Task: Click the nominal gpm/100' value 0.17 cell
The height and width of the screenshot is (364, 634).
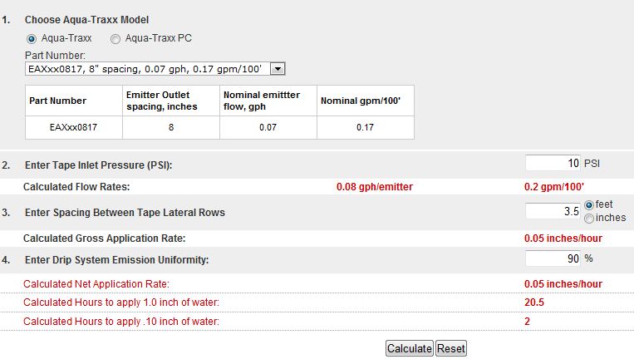Action: pos(365,127)
